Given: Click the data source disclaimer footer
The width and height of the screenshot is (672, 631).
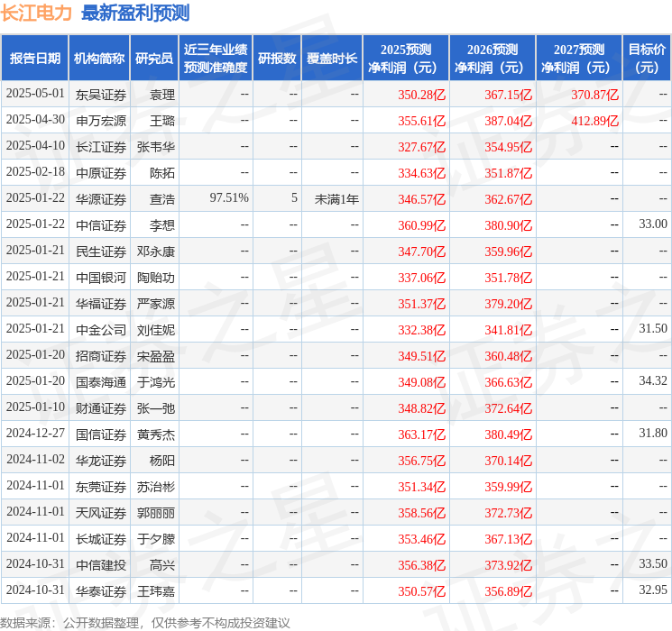Looking at the screenshot, I should 145,622.
